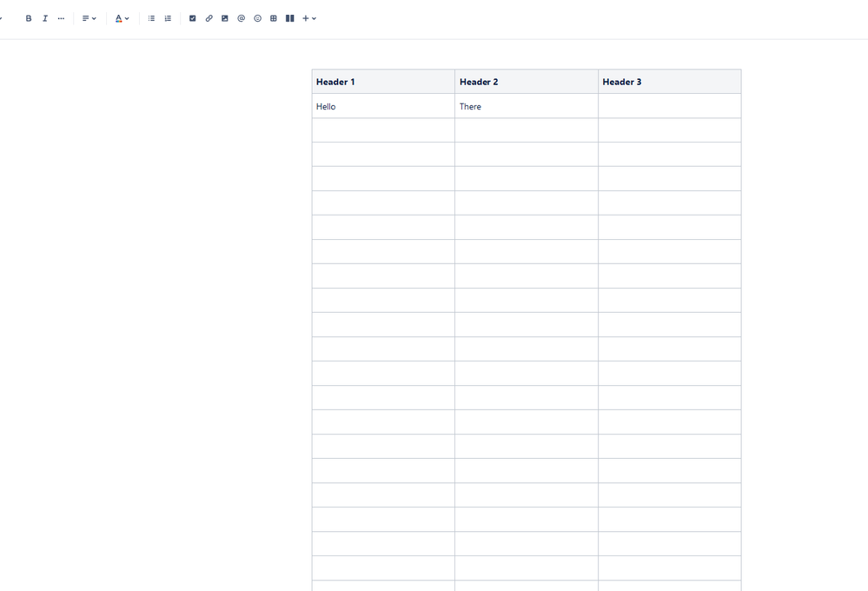This screenshot has height=591, width=868.
Task: Open the emoji picker
Action: [257, 18]
